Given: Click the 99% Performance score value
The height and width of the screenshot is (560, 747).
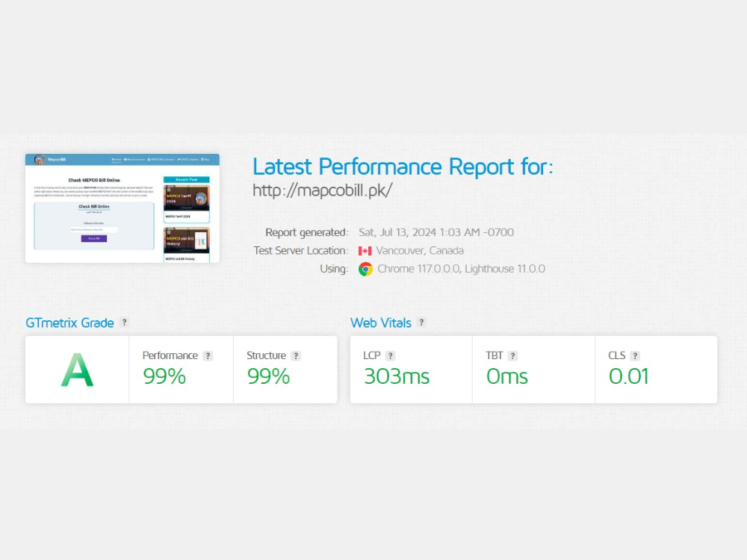Looking at the screenshot, I should [164, 376].
